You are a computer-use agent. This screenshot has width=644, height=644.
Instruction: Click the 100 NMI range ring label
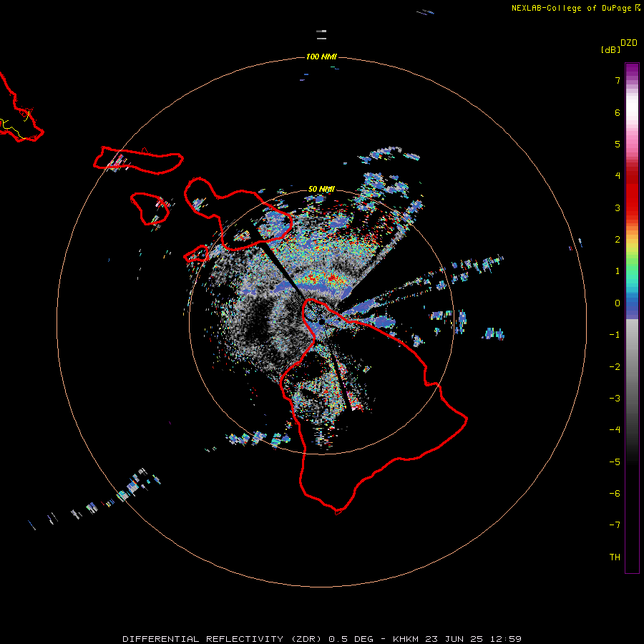(321, 57)
